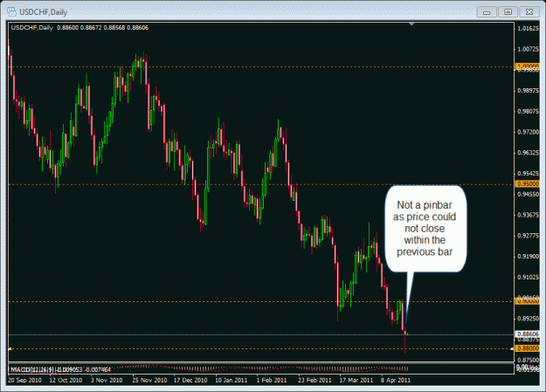
Task: Click the 0.93675 price scale value
Action: click(x=528, y=215)
